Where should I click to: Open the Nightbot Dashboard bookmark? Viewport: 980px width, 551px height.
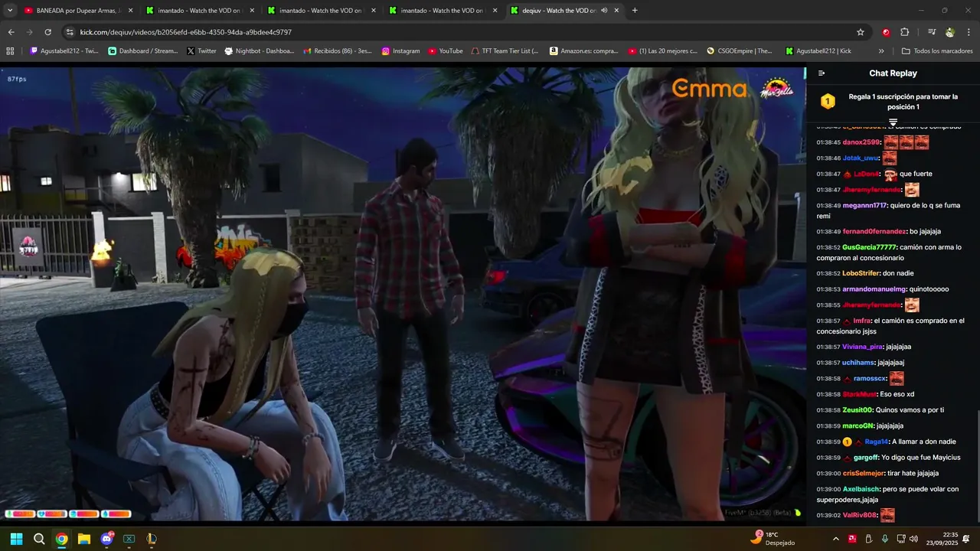pos(260,51)
